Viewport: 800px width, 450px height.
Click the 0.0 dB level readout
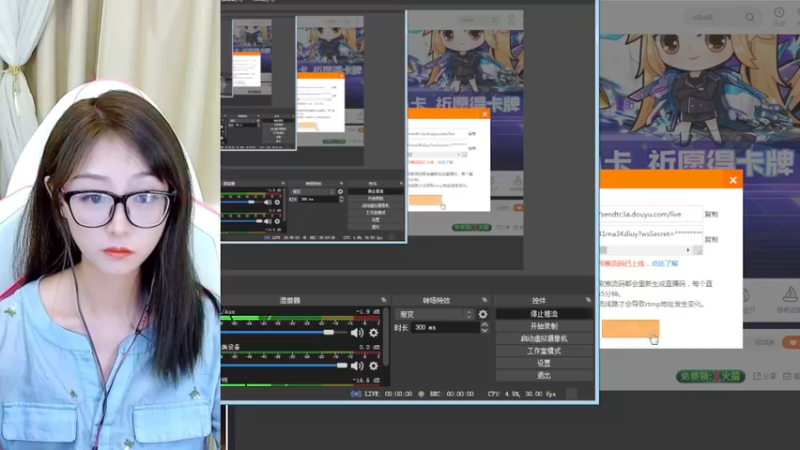pos(369,347)
